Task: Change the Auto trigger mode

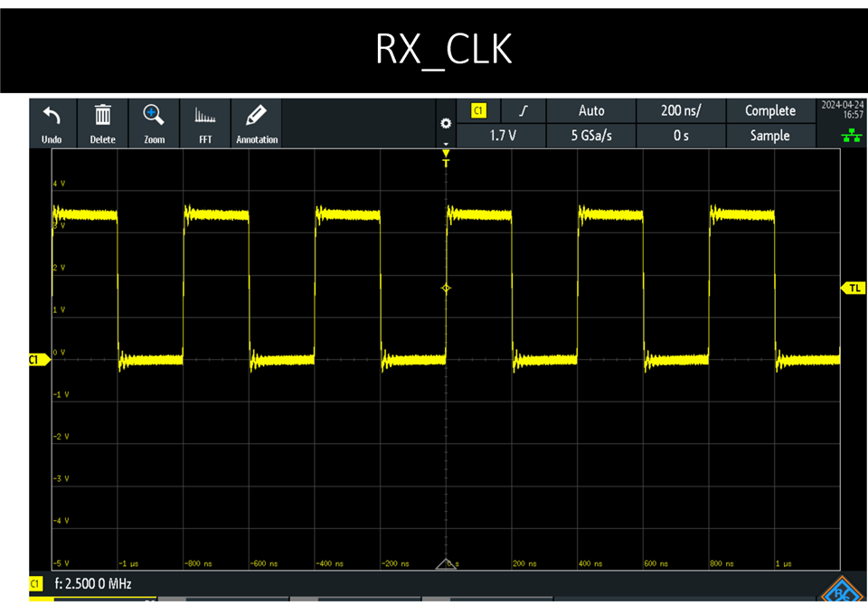Action: tap(591, 110)
